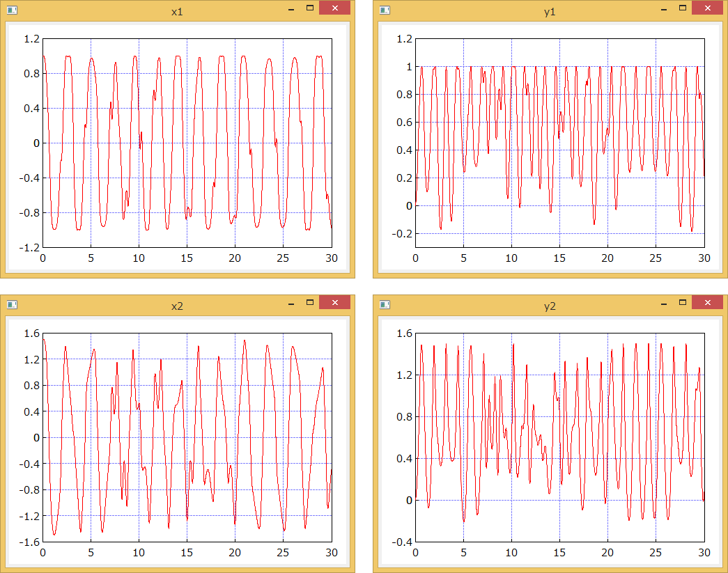
Task: Minimize the x2 plot window
Action: click(x=291, y=304)
